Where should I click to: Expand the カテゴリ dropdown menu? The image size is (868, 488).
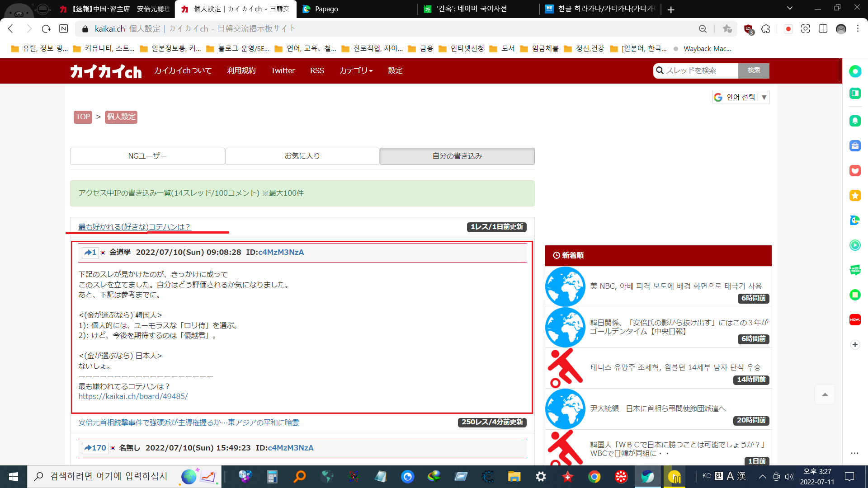[x=356, y=70]
